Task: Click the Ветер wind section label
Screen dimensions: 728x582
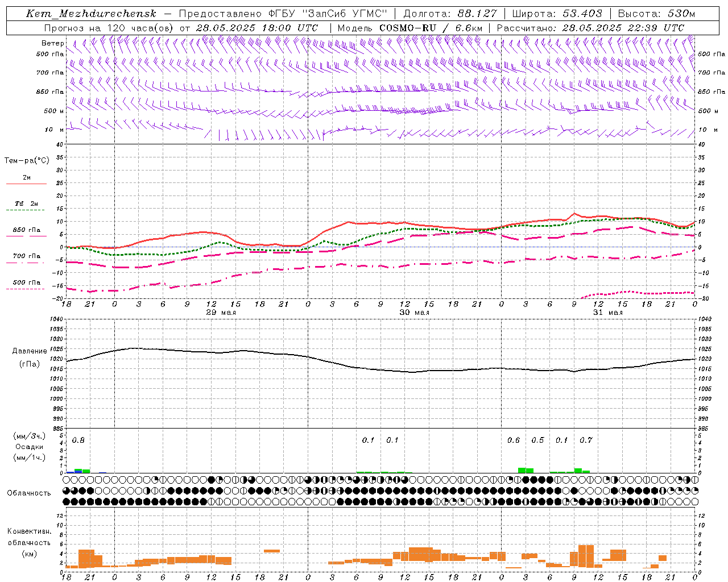Action: [52, 43]
